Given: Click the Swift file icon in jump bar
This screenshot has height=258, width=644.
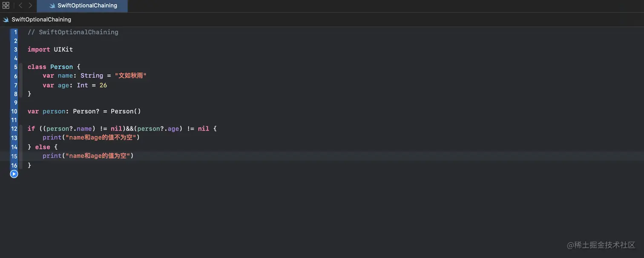Looking at the screenshot, I should [x=6, y=20].
